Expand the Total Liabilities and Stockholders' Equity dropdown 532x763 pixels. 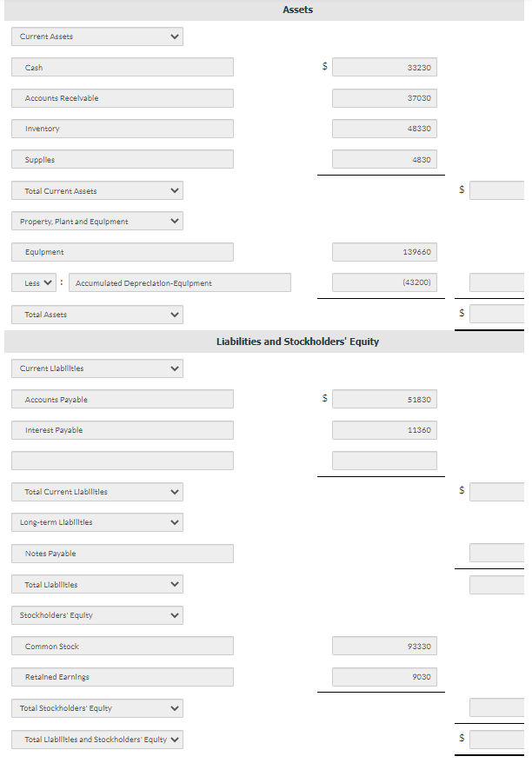[x=96, y=740]
